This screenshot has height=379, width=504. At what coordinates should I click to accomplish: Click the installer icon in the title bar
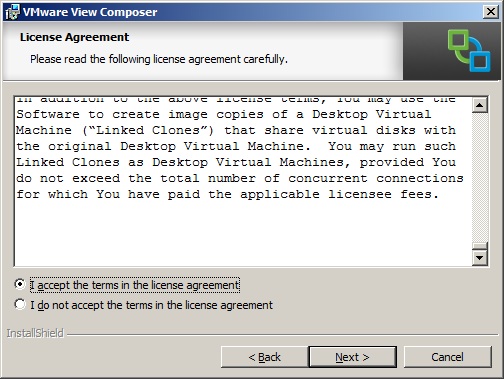pos(12,12)
